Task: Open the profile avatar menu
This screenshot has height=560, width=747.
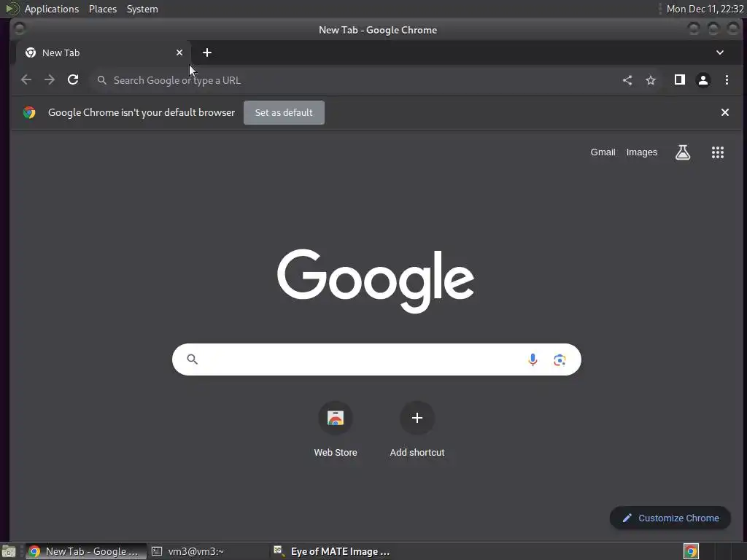Action: (x=703, y=80)
